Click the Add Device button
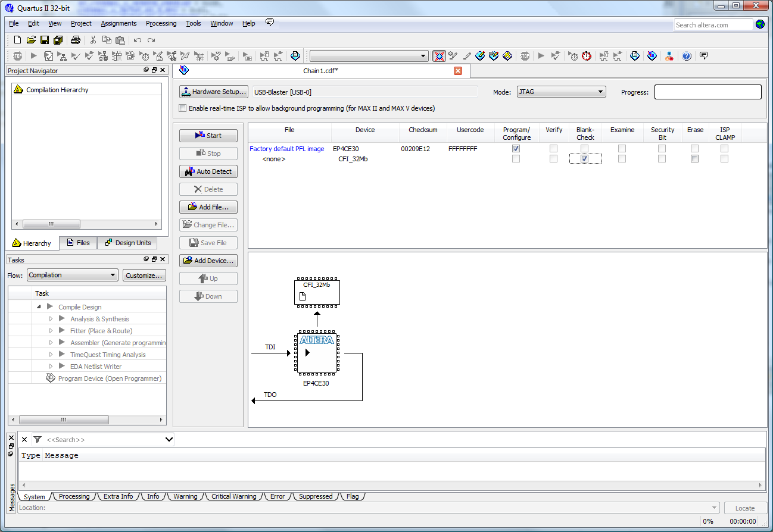 pos(208,261)
